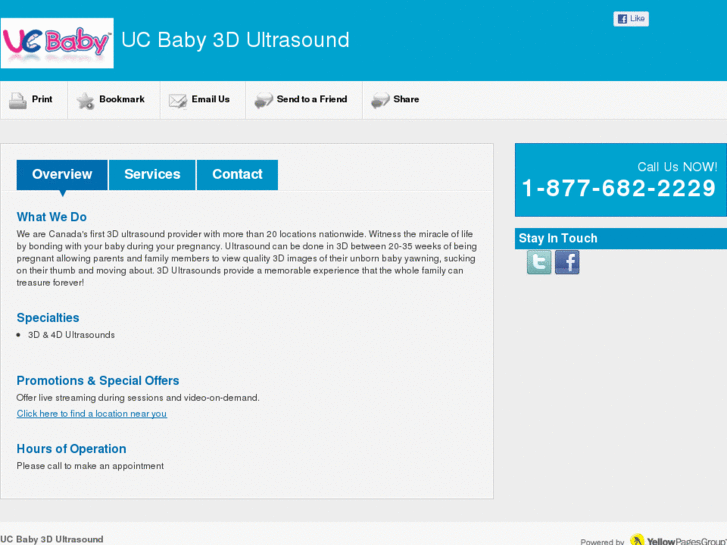Click 'Please call to make an appointment' text
The height and width of the screenshot is (545, 727).
click(90, 466)
